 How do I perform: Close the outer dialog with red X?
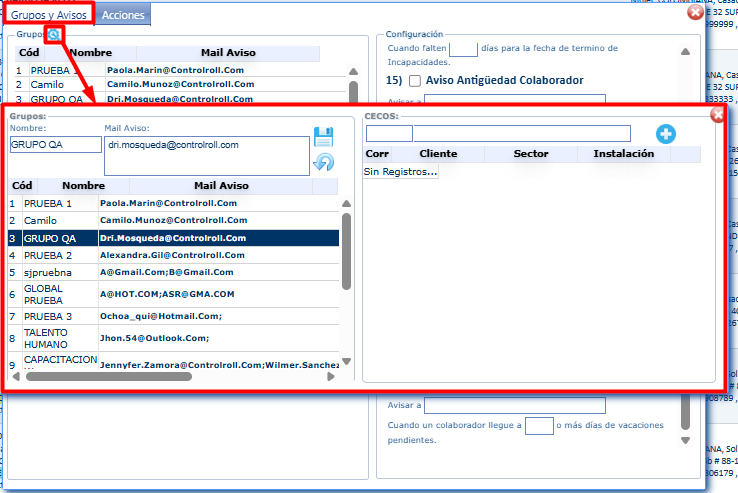point(695,13)
